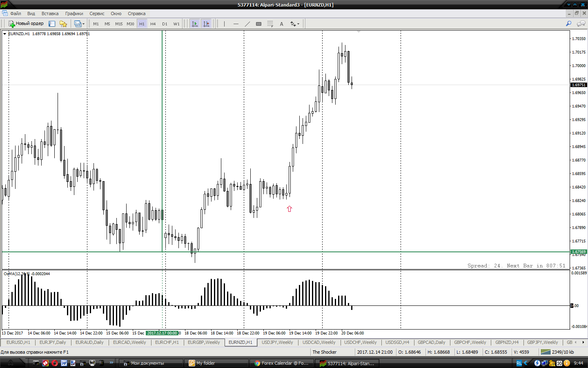This screenshot has height=368, width=588.
Task: Toggle the chart auto-scroll icon
Action: [x=195, y=24]
